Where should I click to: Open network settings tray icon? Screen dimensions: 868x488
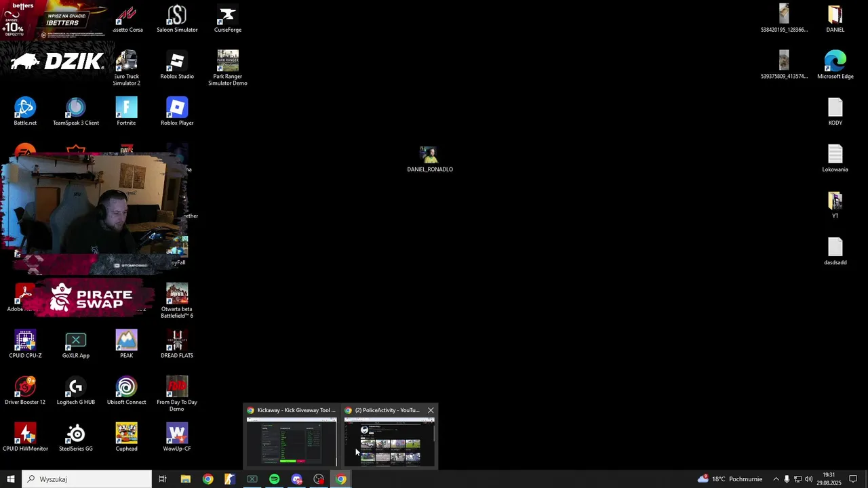[797, 479]
